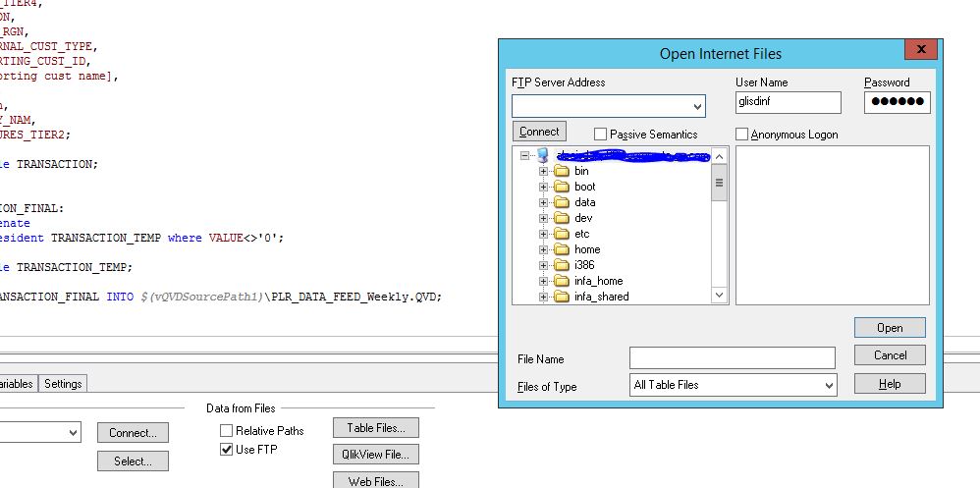Click the folder tree scroll up arrow
Image resolution: width=980 pixels, height=488 pixels.
(x=719, y=156)
